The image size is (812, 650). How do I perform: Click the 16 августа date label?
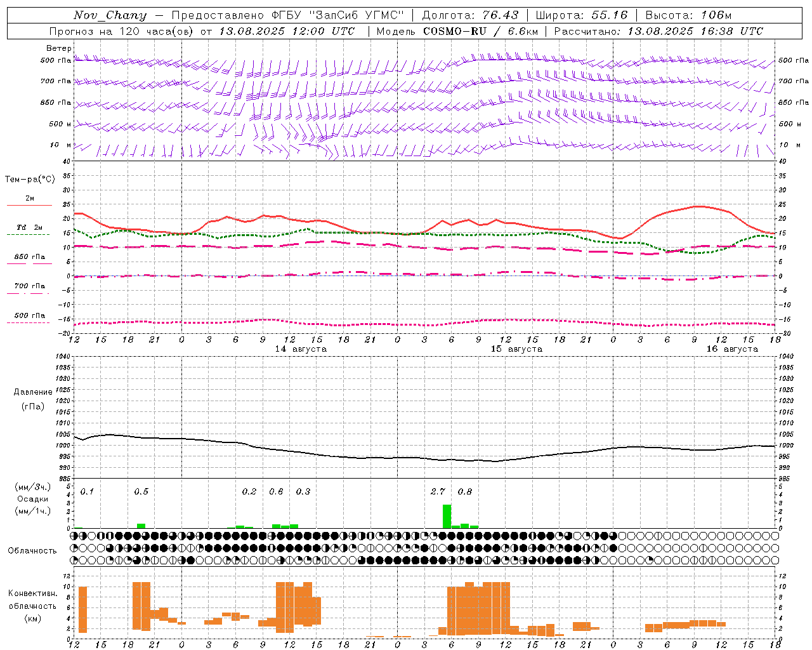pos(732,349)
